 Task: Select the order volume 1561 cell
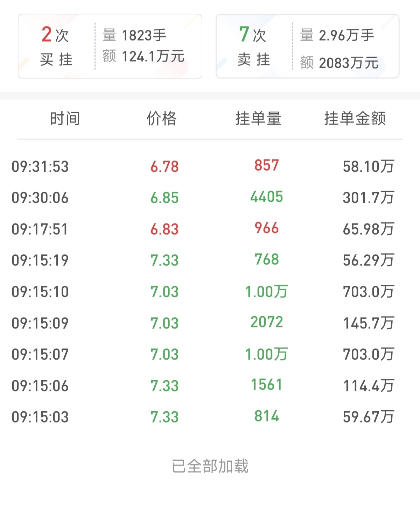coord(267,385)
